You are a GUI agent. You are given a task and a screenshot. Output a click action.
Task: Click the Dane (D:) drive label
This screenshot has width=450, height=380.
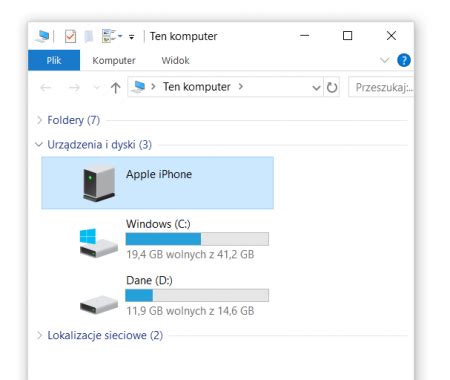pyautogui.click(x=149, y=280)
